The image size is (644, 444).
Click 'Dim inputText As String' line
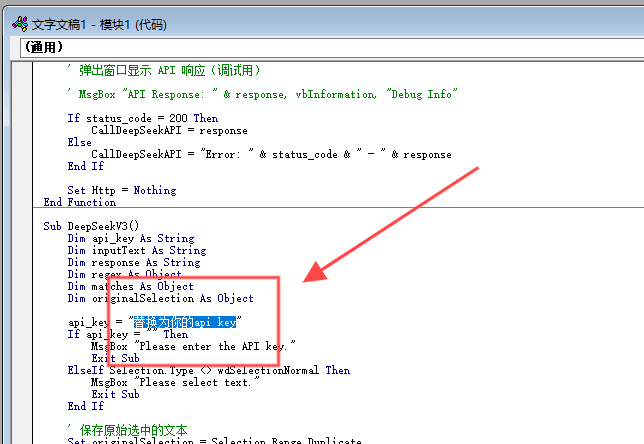pyautogui.click(x=137, y=250)
